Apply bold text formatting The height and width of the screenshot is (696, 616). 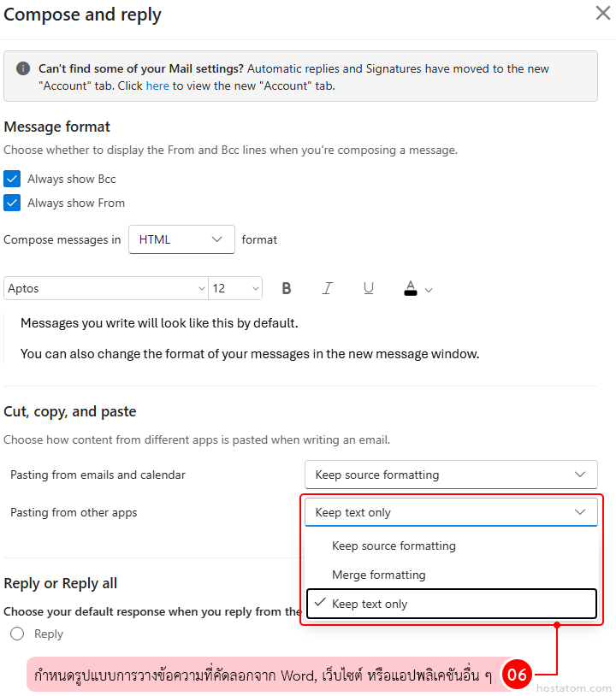coord(287,288)
